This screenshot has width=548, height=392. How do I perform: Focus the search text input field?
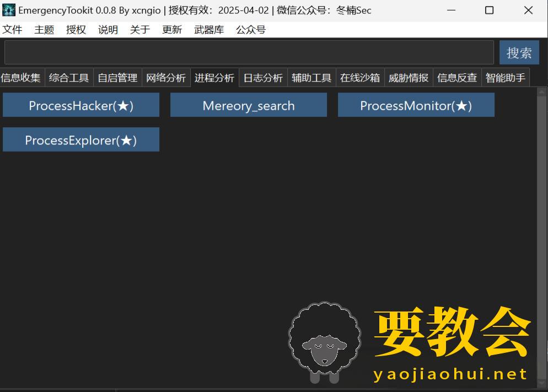point(249,52)
